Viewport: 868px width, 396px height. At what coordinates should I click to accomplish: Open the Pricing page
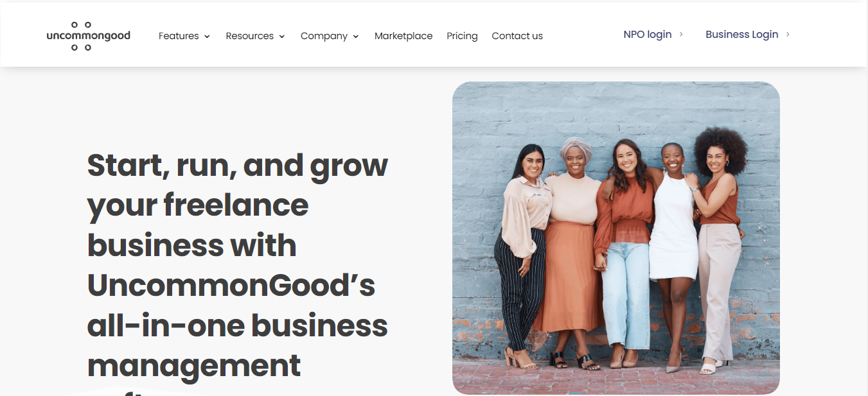coord(462,36)
